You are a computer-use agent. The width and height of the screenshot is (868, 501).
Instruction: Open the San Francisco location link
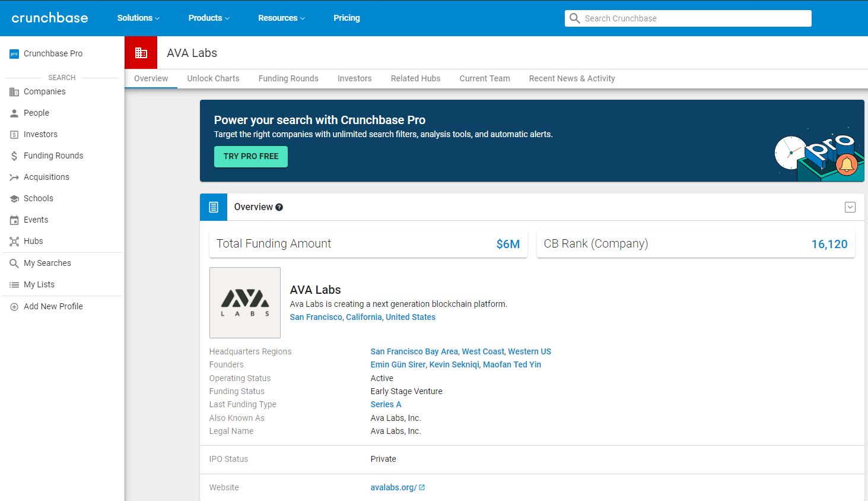[316, 317]
